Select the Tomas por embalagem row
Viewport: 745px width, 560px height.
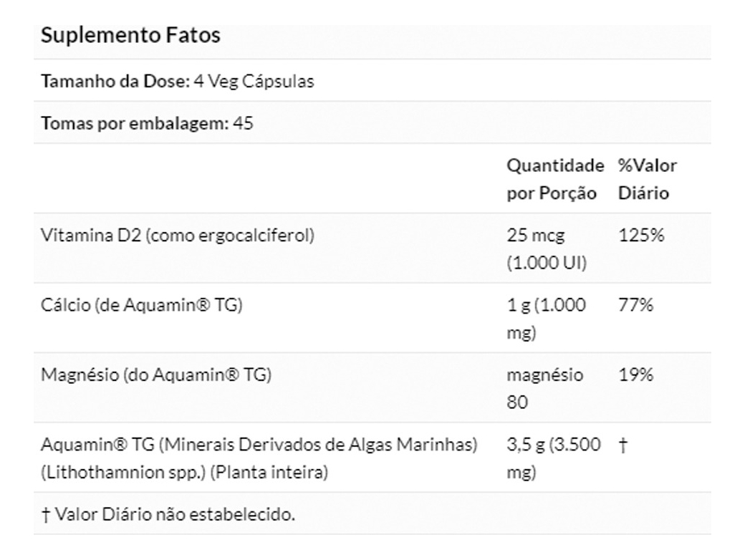pyautogui.click(x=148, y=123)
